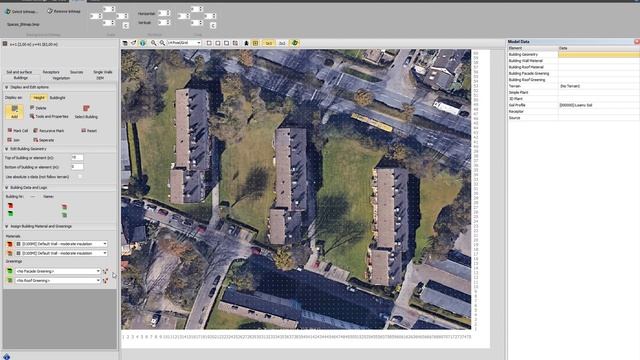
Task: Open the roof material dropdown
Action: (62, 253)
